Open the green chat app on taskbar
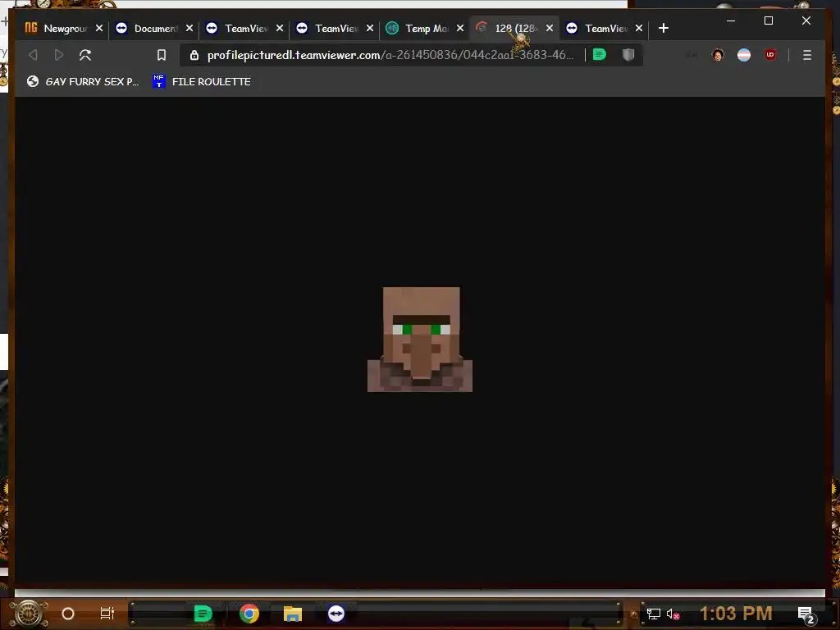This screenshot has width=840, height=630. coord(203,614)
